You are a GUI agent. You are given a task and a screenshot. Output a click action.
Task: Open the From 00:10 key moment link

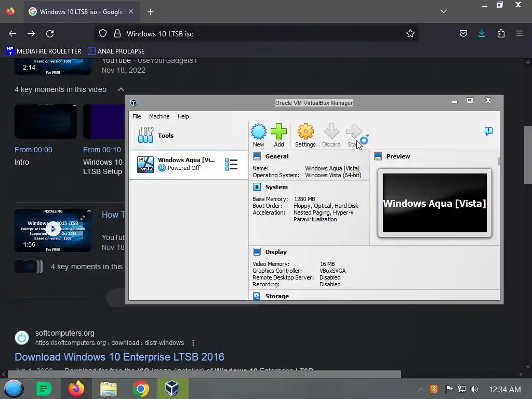click(102, 150)
